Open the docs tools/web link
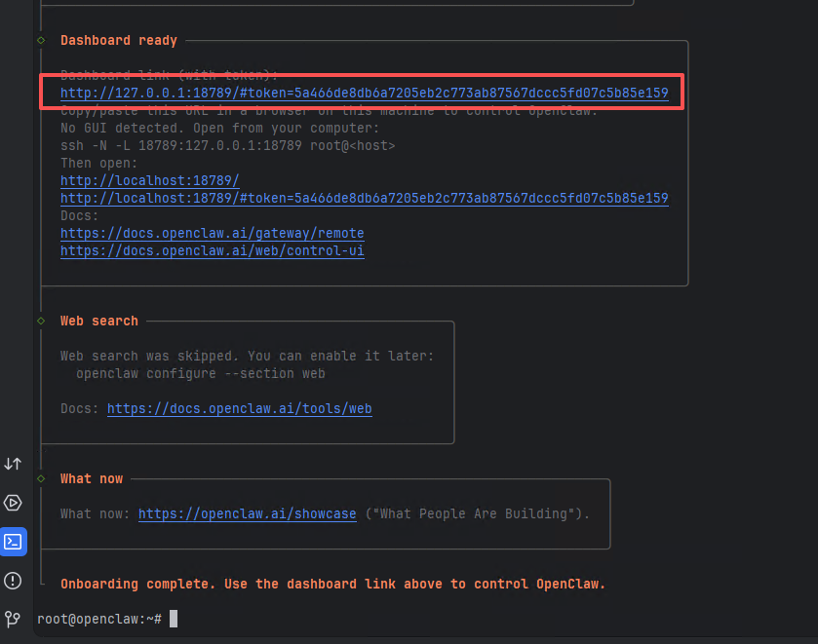This screenshot has height=644, width=818. pyautogui.click(x=239, y=409)
